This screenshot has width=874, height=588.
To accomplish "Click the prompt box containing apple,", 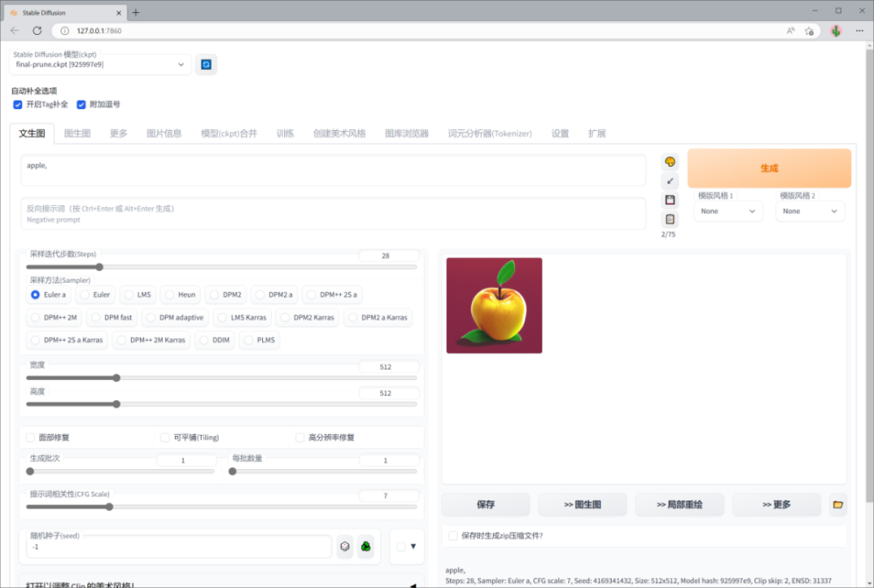I will click(x=333, y=170).
